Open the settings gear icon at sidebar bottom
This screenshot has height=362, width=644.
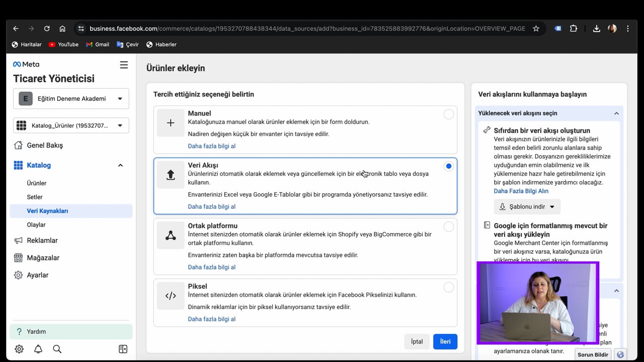[19, 349]
